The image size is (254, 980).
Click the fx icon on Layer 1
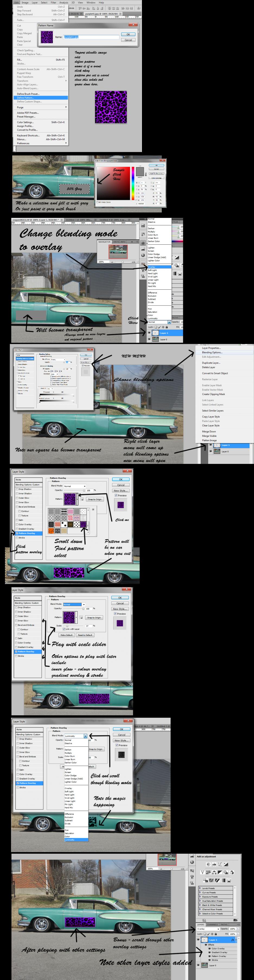[233, 940]
